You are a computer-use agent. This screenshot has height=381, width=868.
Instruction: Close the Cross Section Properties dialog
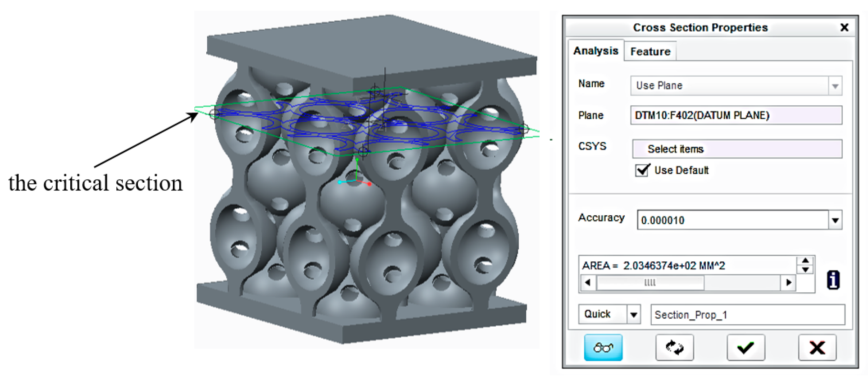pyautogui.click(x=844, y=27)
